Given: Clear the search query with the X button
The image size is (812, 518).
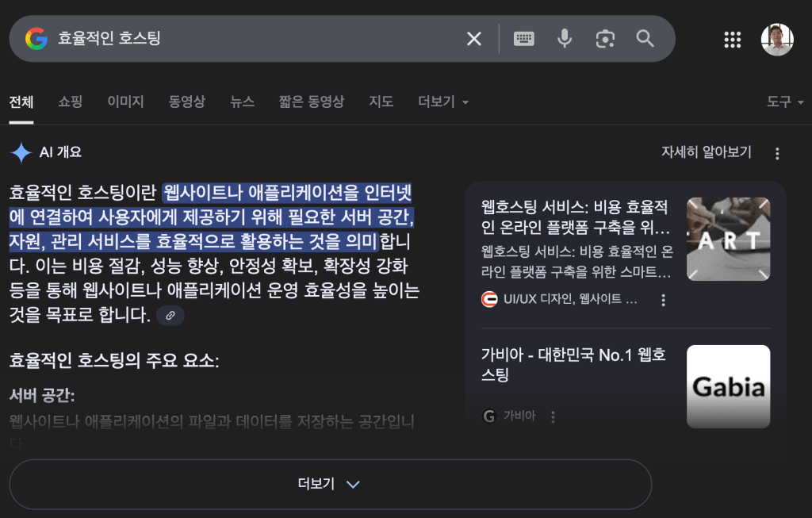Looking at the screenshot, I should (x=473, y=37).
